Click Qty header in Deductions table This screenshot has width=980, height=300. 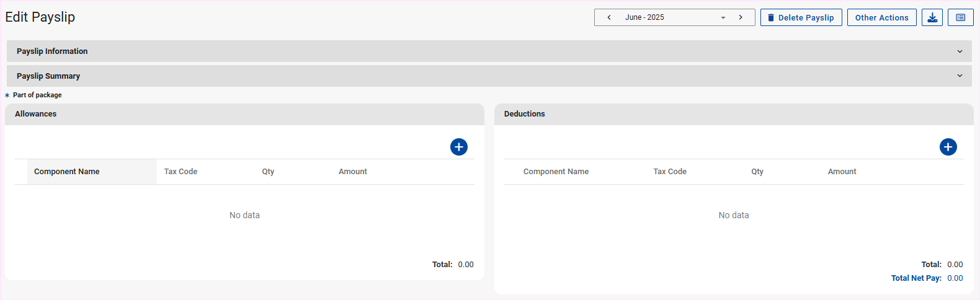(757, 172)
